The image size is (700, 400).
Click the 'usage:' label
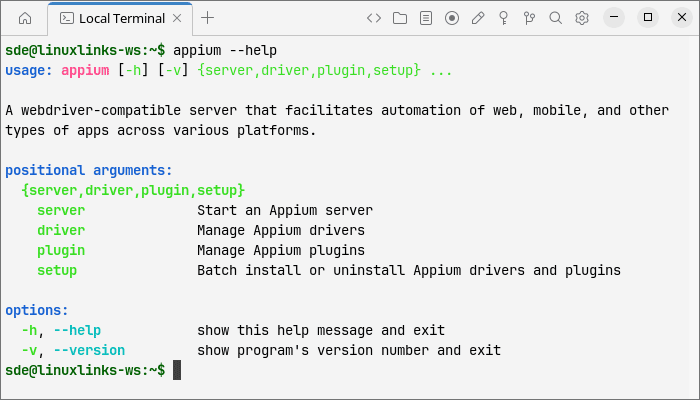[x=29, y=71]
